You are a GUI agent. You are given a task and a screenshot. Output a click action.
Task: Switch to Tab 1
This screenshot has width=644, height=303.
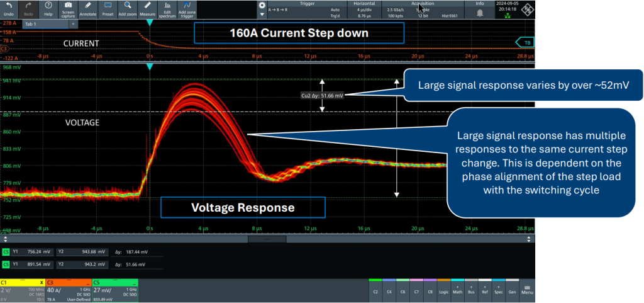point(45,25)
